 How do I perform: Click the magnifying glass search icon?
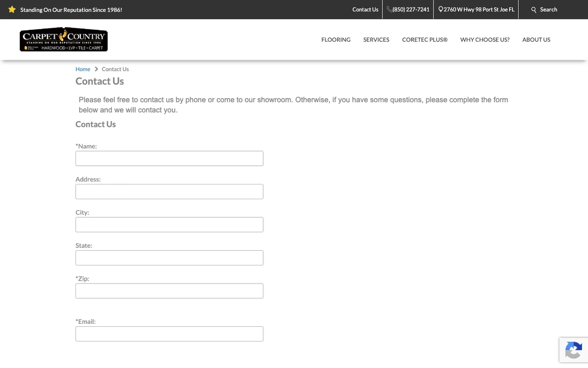534,9
